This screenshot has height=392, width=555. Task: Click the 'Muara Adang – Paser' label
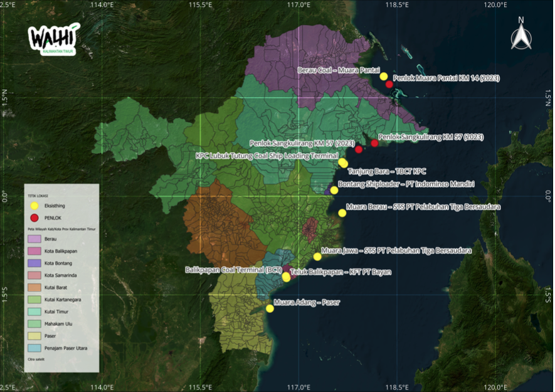pos(307,302)
